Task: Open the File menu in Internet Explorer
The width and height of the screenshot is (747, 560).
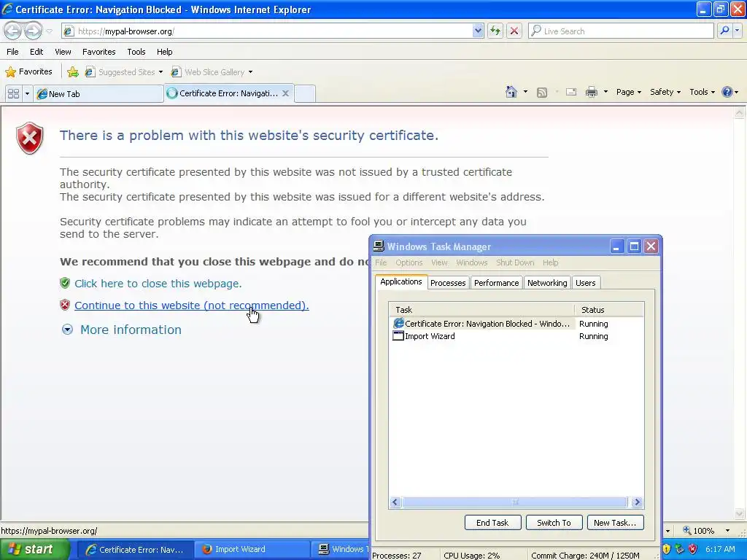Action: pyautogui.click(x=13, y=52)
